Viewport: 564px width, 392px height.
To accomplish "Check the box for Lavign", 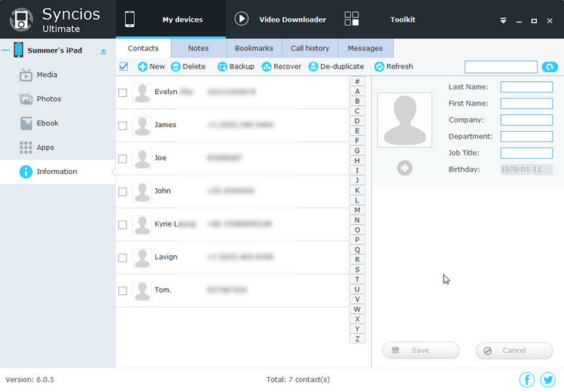I will click(x=123, y=258).
